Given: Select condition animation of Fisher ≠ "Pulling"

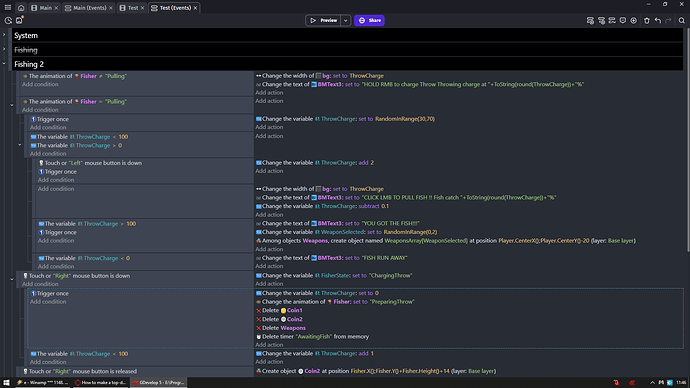Looking at the screenshot, I should tap(75, 76).
